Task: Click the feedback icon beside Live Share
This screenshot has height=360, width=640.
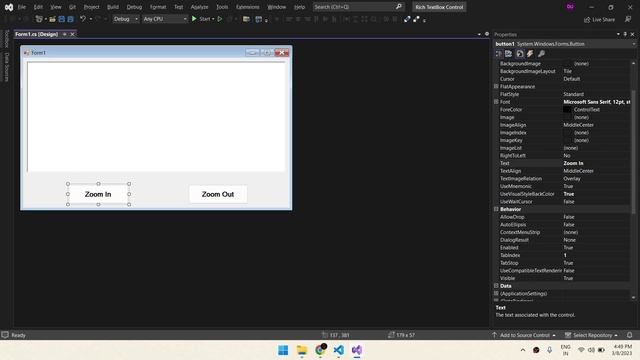Action: pyautogui.click(x=628, y=19)
